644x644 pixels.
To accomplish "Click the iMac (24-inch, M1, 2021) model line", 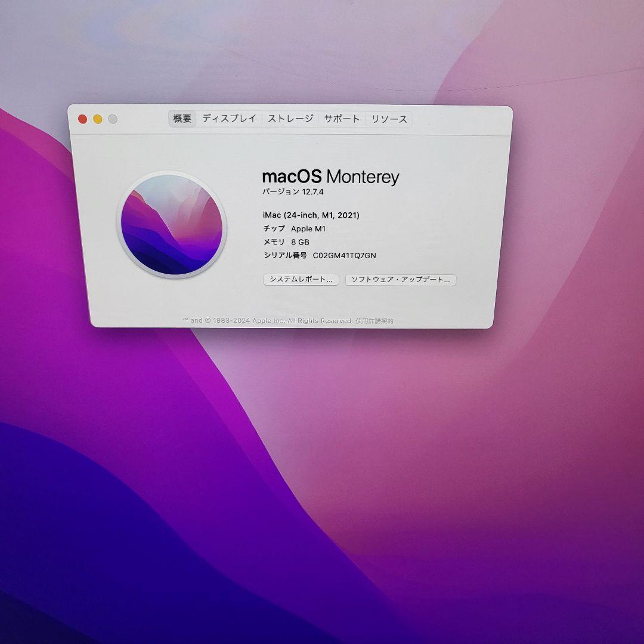I will [311, 215].
